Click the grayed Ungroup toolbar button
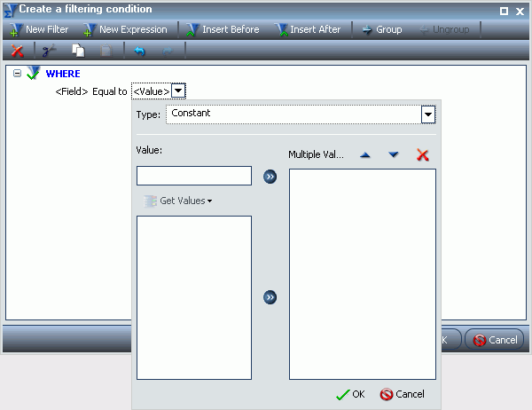The height and width of the screenshot is (410, 532). (444, 29)
